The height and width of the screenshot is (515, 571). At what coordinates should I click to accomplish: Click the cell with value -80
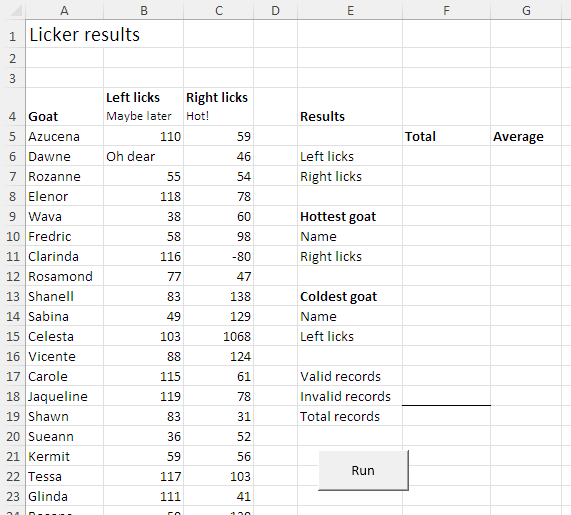coord(218,256)
